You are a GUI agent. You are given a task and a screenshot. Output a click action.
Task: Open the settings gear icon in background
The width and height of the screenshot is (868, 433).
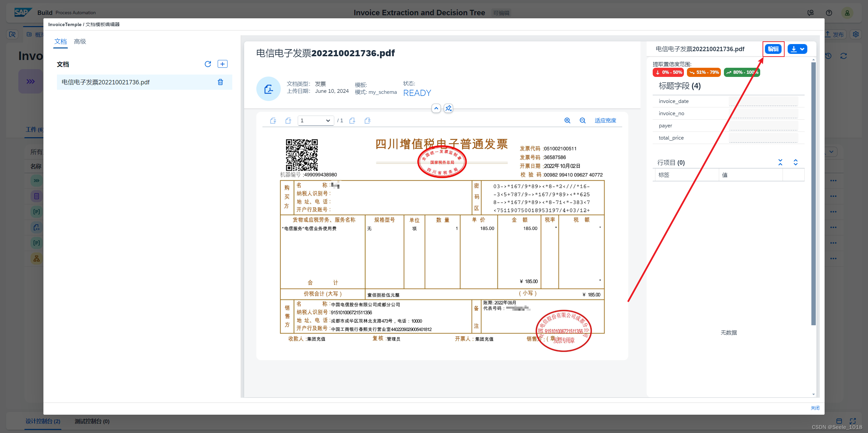856,35
